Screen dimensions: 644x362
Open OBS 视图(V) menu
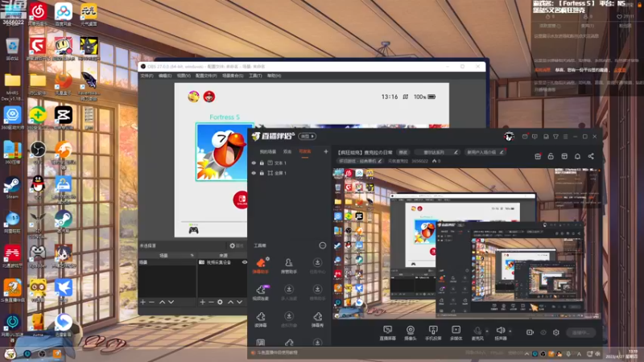click(184, 76)
